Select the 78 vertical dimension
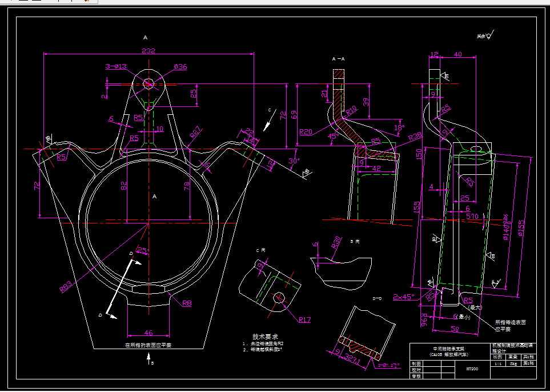 (x=187, y=186)
